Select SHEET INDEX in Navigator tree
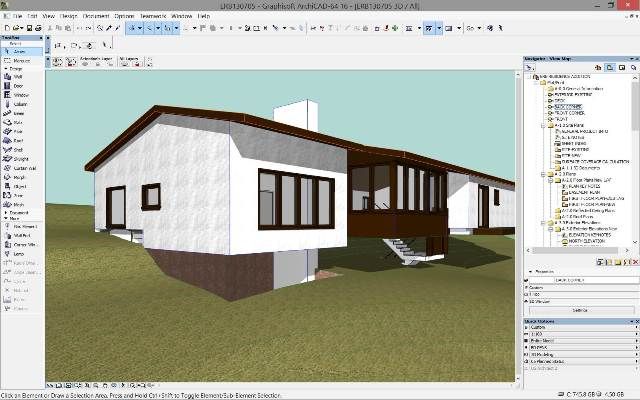 coord(574,144)
